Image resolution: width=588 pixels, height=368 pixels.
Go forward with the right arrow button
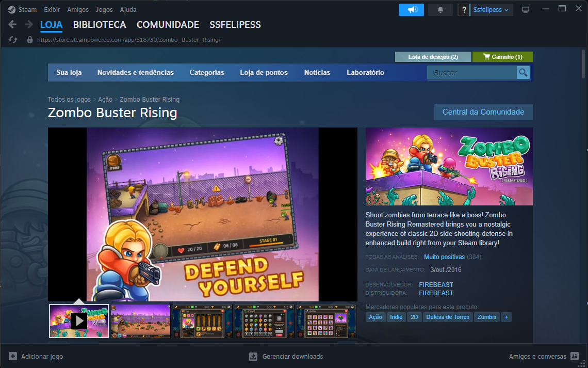[x=28, y=25]
